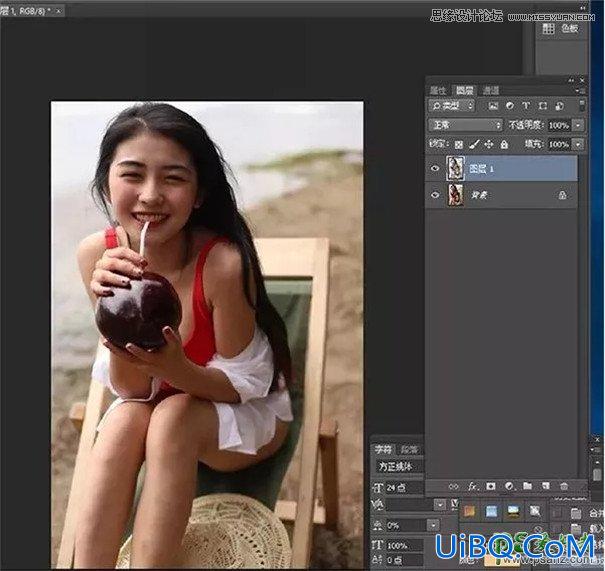Switch to the 段落 Paragraph tab
Image resolution: width=605 pixels, height=571 pixels.
409,449
